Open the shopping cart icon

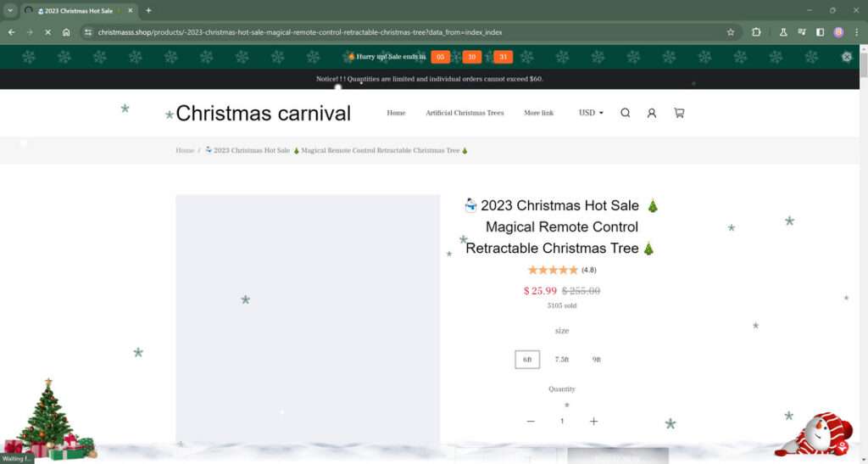click(679, 113)
